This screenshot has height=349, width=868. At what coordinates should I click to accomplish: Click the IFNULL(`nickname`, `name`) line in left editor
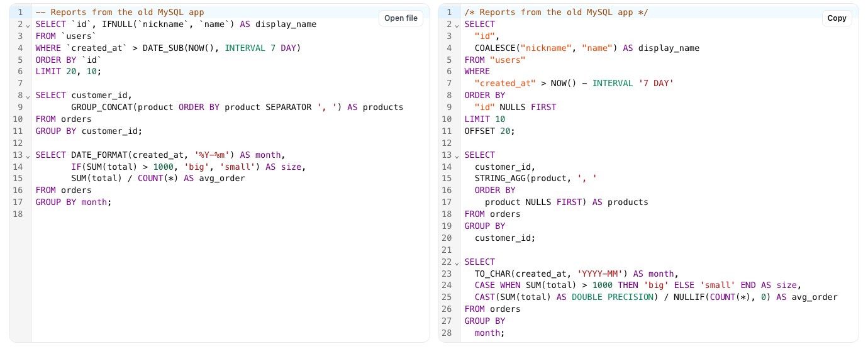click(176, 24)
